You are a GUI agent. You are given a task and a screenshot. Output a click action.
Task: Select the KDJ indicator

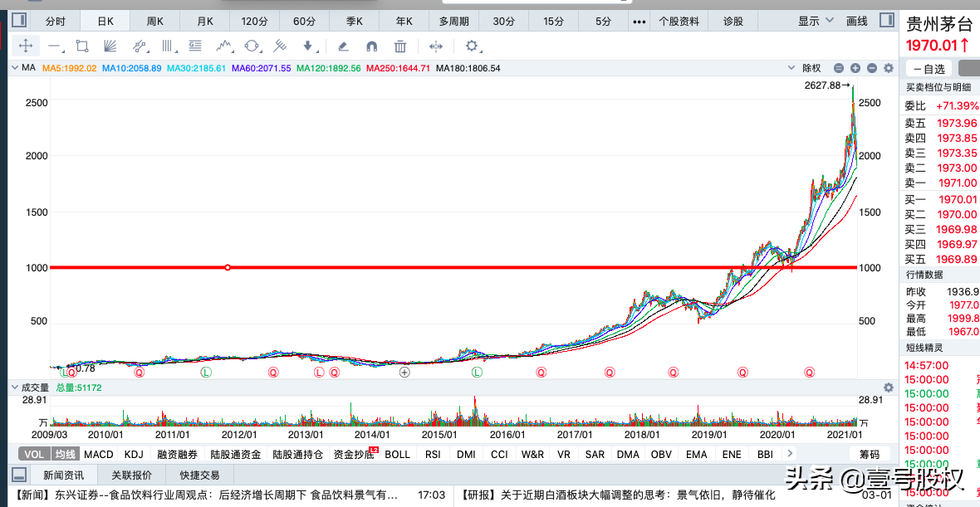(x=135, y=454)
